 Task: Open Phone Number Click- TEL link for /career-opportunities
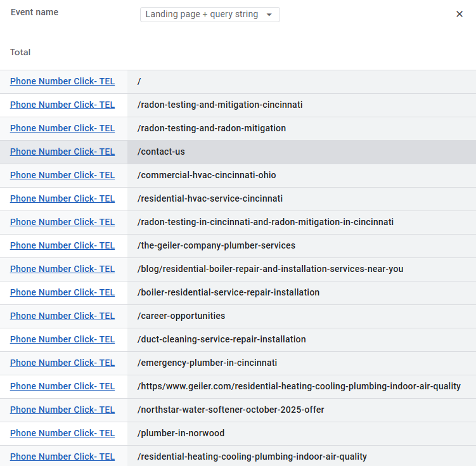tap(62, 316)
